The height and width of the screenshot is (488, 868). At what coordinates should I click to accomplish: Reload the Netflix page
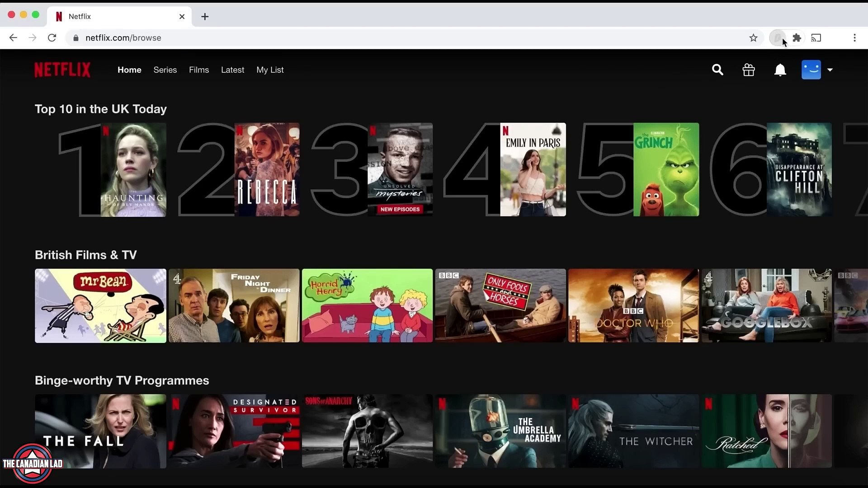[x=52, y=38]
